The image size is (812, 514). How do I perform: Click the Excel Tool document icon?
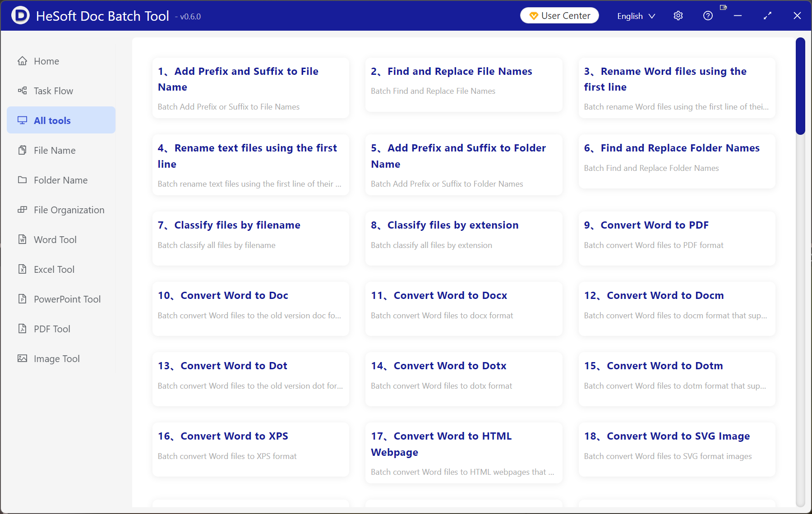[22, 269]
